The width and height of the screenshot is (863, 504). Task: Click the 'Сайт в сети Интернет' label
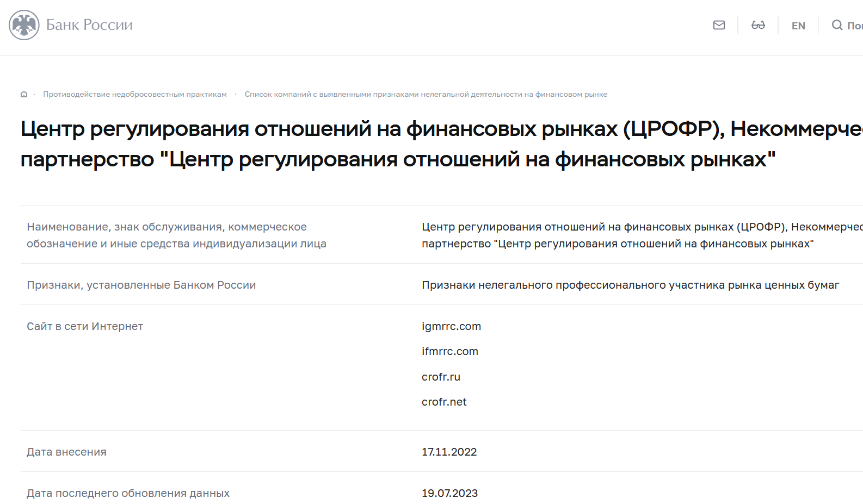click(85, 326)
